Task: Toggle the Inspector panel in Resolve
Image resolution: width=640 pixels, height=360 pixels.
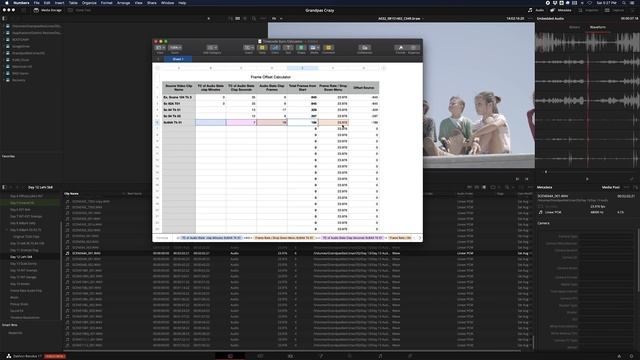Action: coord(589,10)
